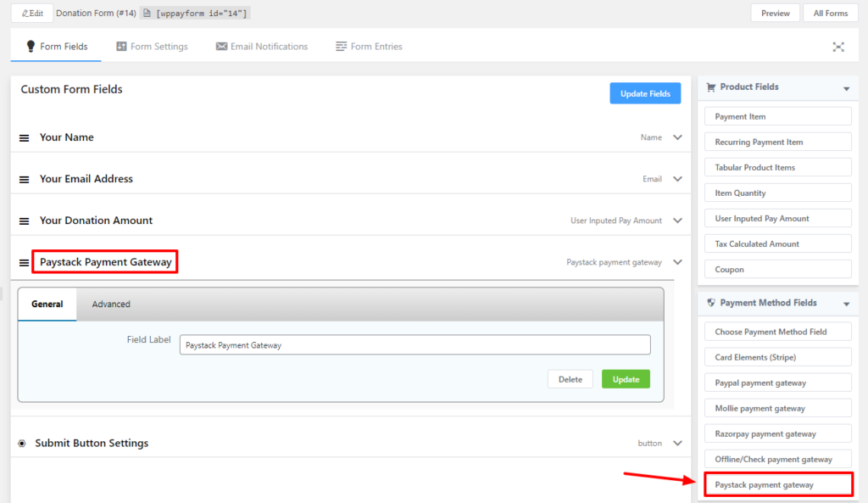Collapse the Payment Method Fields panel
The width and height of the screenshot is (868, 503).
point(845,304)
